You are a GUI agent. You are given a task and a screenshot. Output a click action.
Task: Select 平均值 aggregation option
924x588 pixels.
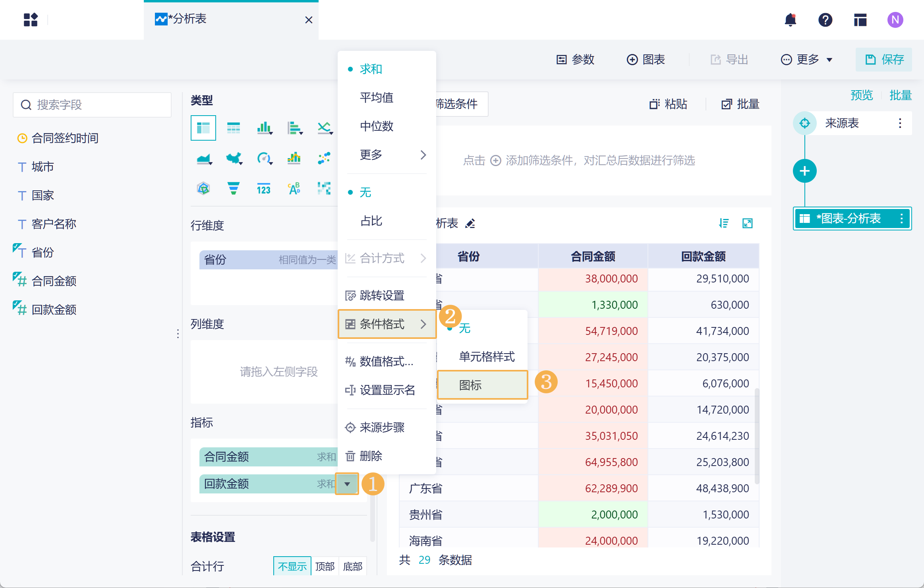click(376, 97)
